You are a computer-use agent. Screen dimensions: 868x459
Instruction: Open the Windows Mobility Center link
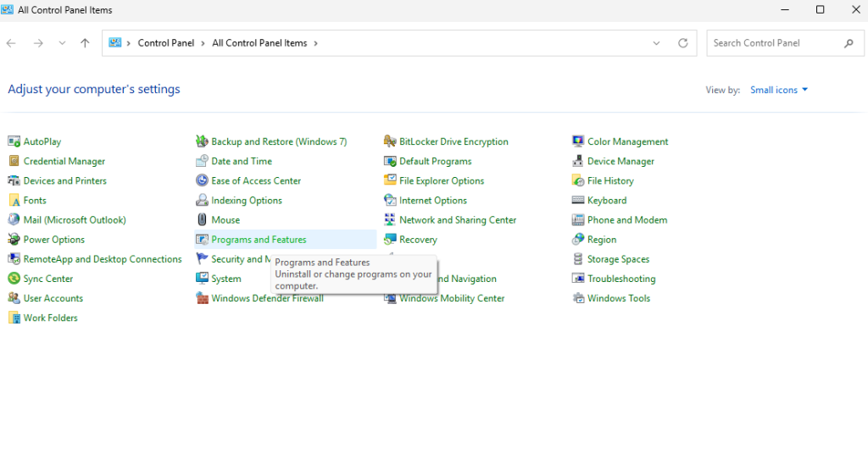coord(452,298)
